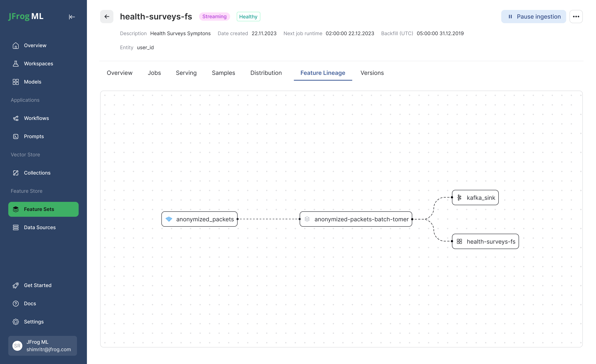Open the three-dot more options menu
This screenshot has height=364, width=596.
pyautogui.click(x=576, y=16)
